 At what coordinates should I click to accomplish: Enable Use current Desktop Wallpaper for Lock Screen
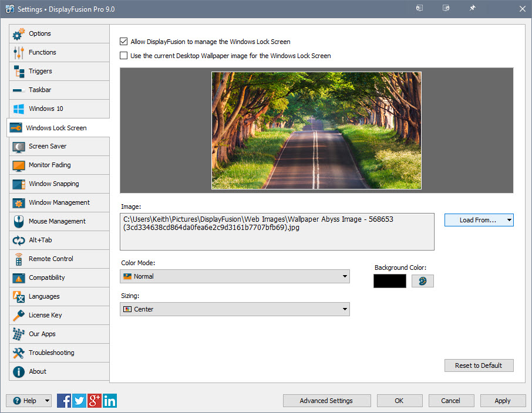coord(123,56)
